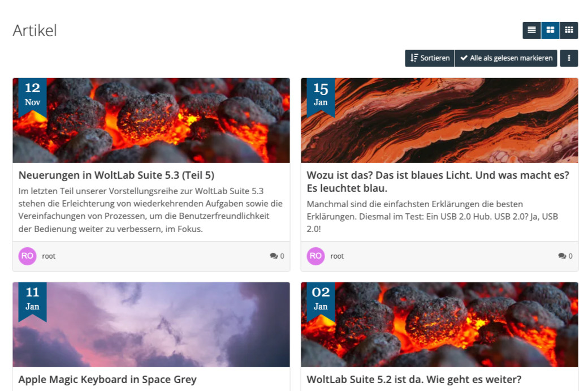Click glowing coals thumbnail dated 12 Nov
The width and height of the screenshot is (588, 391).
151,121
